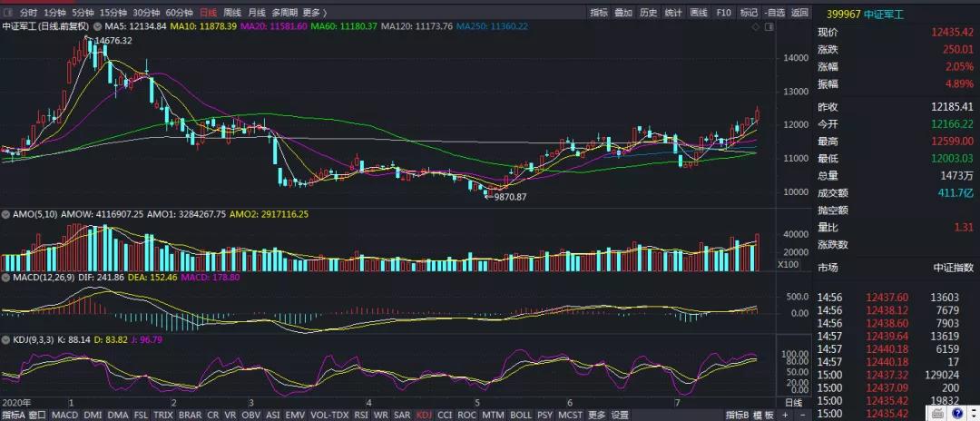The image size is (980, 421).
Task: Click the 指标A button in bottom bar
Action: pyautogui.click(x=14, y=415)
